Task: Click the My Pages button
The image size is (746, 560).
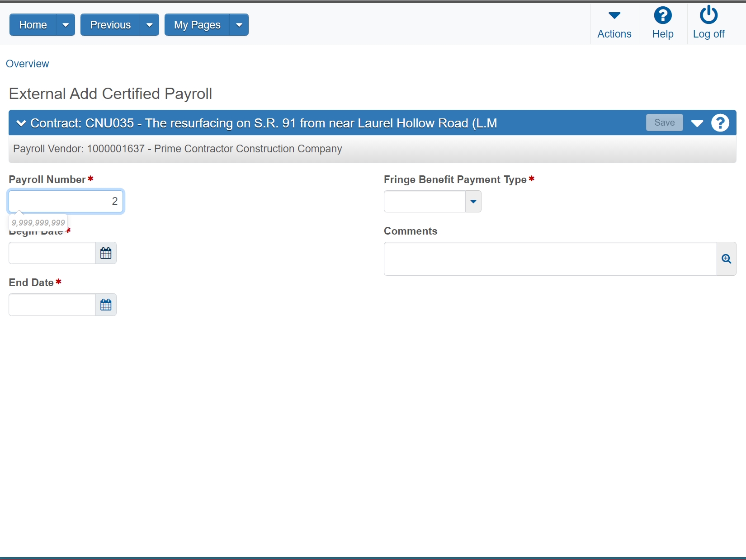Action: click(x=197, y=25)
